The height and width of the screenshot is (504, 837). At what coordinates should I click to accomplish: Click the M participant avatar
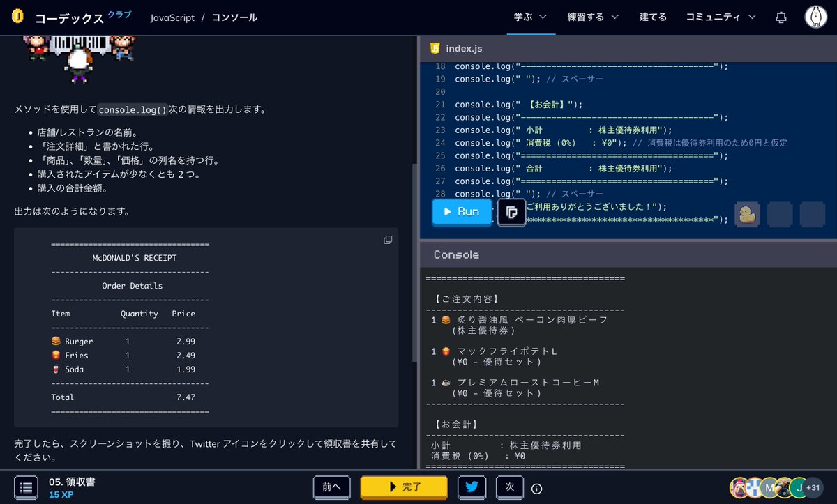pyautogui.click(x=769, y=487)
